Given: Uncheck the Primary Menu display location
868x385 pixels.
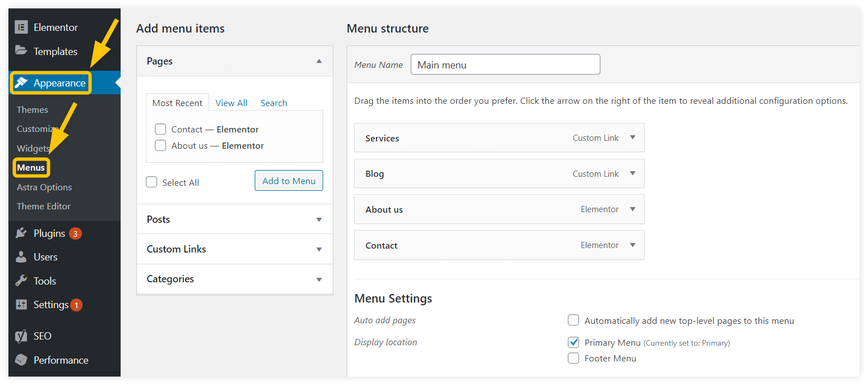Looking at the screenshot, I should click(x=573, y=342).
